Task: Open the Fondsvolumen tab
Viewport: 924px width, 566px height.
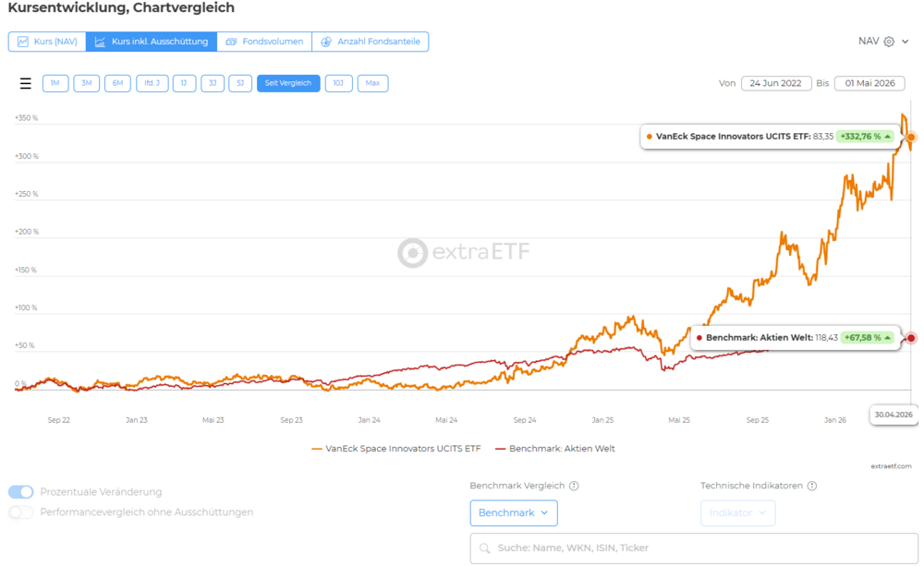Action: 264,42
